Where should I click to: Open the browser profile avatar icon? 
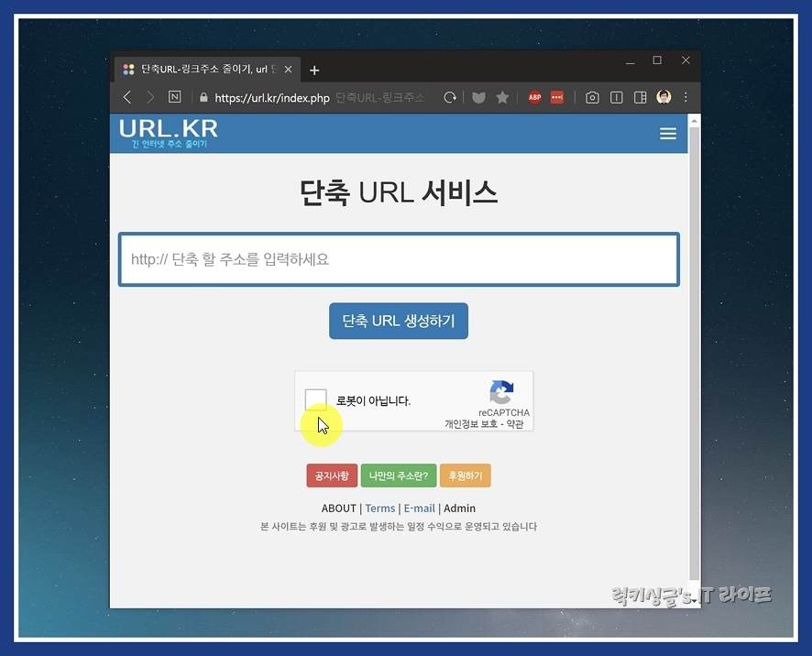(x=664, y=97)
